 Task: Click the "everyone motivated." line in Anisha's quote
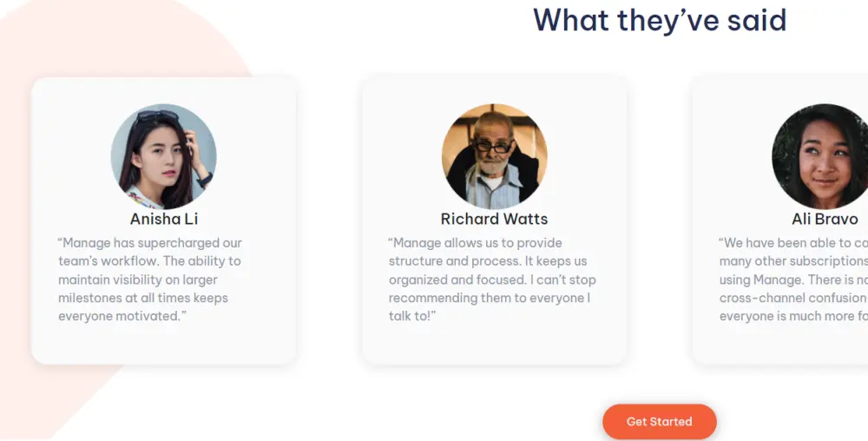[x=122, y=316]
